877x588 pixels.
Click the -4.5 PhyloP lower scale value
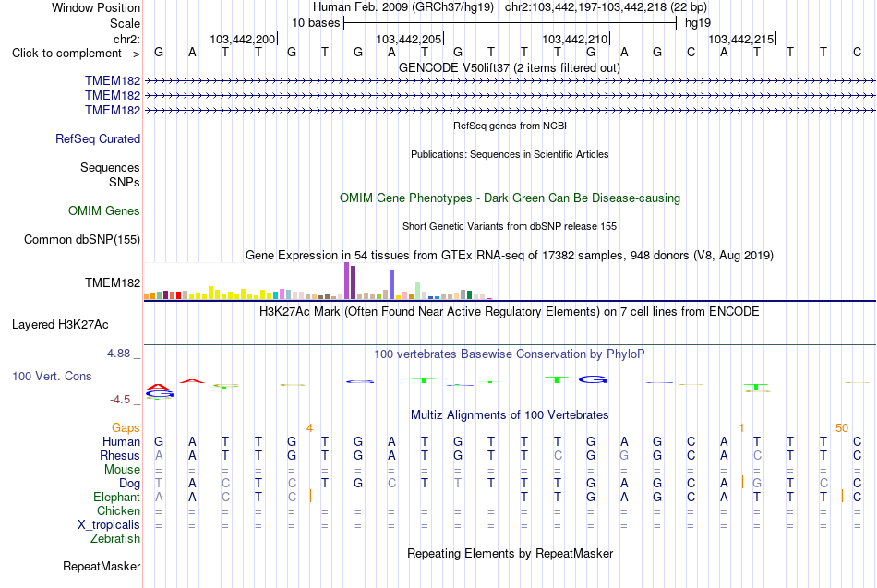click(120, 400)
